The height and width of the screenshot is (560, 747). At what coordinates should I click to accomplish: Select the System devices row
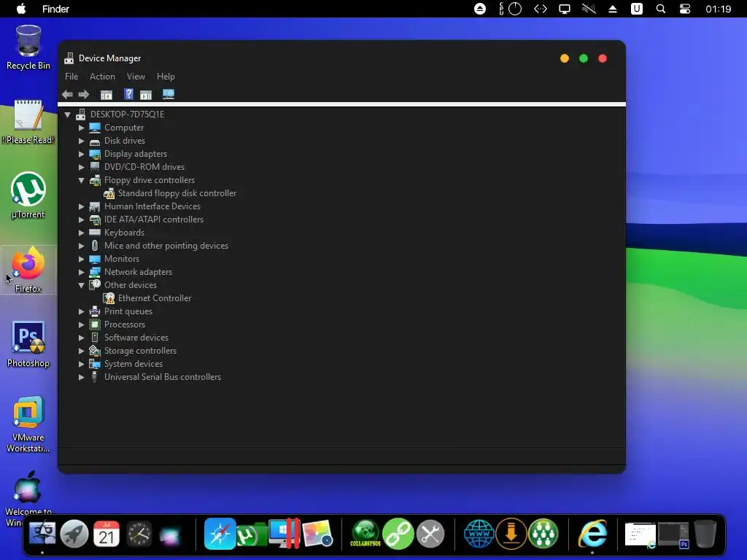coord(133,364)
